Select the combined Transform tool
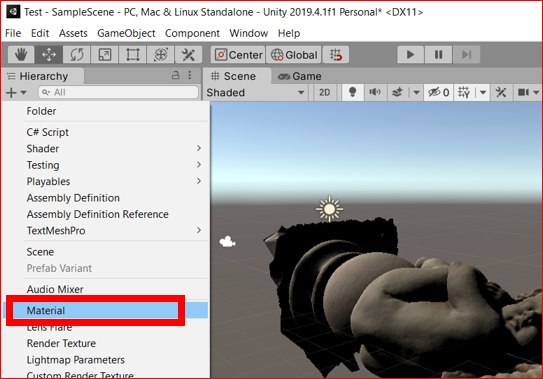Screen dimensions: 543x379 [x=161, y=54]
